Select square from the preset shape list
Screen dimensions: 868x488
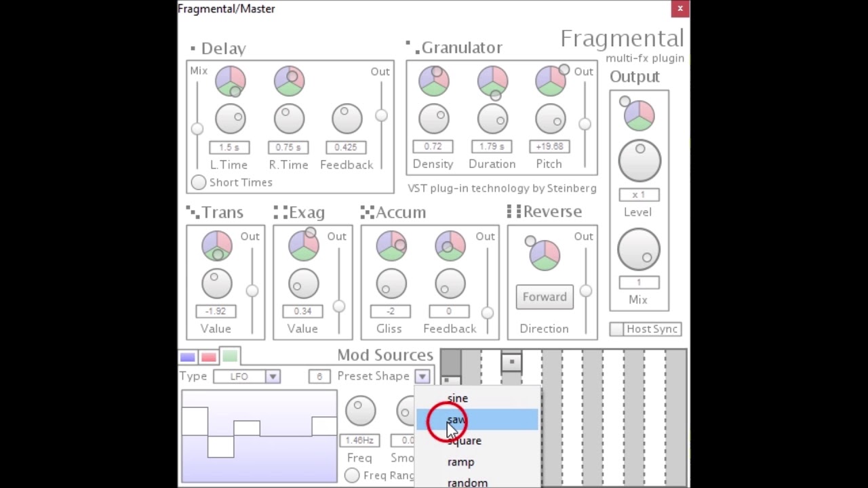pyautogui.click(x=477, y=441)
